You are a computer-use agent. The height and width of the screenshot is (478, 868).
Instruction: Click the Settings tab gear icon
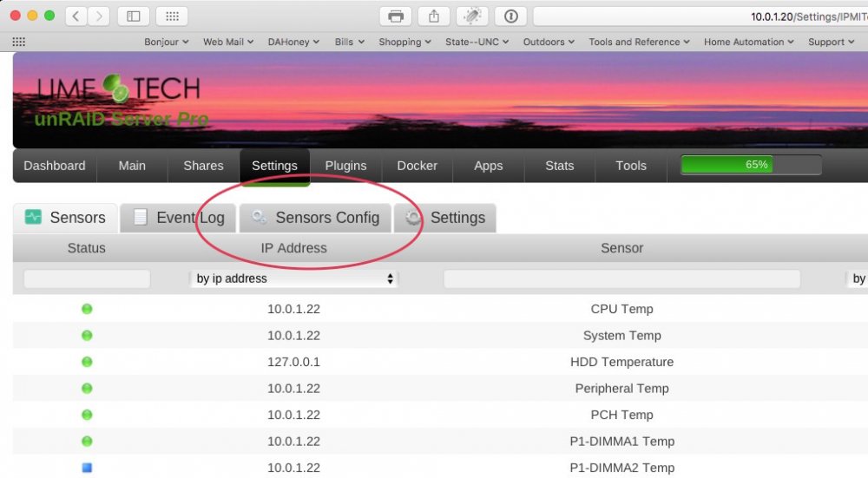click(413, 218)
